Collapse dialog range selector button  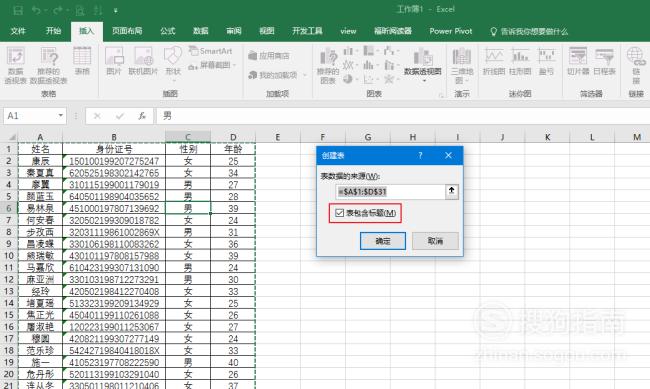click(451, 191)
